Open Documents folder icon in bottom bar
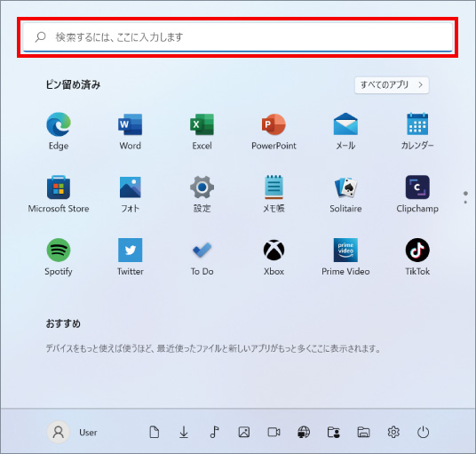This screenshot has width=476, height=454. coord(155,432)
